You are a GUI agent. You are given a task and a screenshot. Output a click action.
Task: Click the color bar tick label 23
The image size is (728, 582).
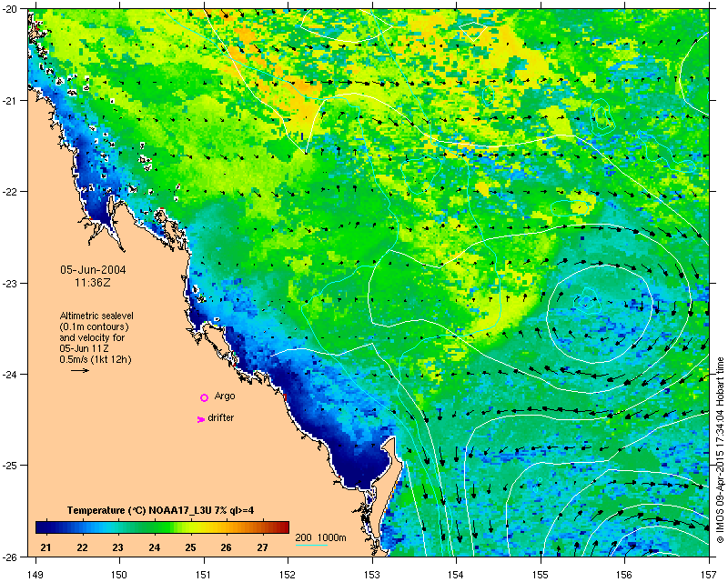coord(118,547)
